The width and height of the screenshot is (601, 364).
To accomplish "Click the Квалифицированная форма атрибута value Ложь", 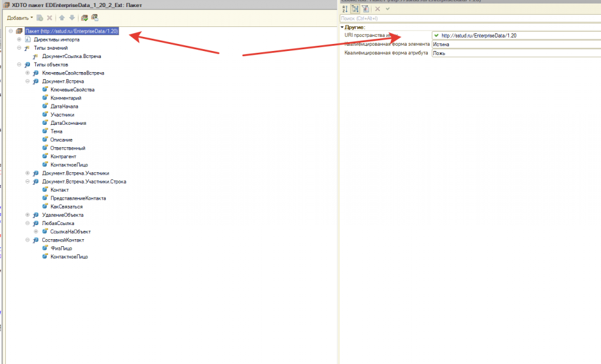I will point(516,53).
